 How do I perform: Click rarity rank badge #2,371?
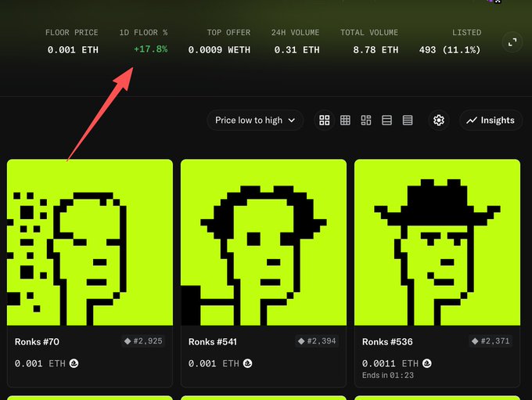(491, 341)
